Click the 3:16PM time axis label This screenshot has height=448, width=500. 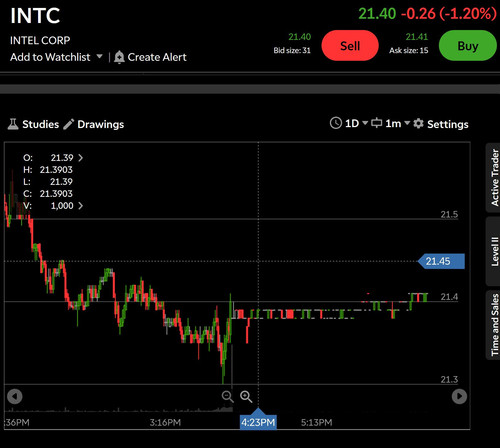click(165, 422)
